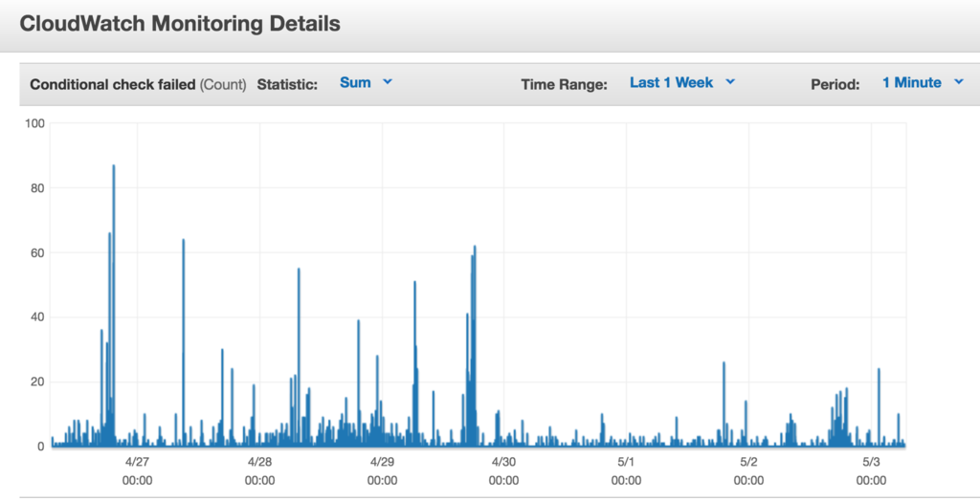Click the CloudWatch Monitoring Details heading
The width and height of the screenshot is (980, 501).
coord(180,24)
